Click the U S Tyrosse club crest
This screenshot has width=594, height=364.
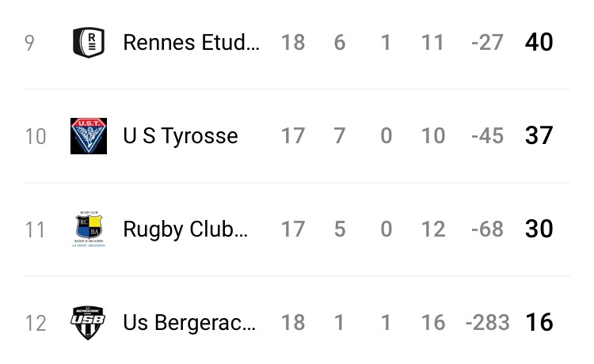[x=89, y=135]
